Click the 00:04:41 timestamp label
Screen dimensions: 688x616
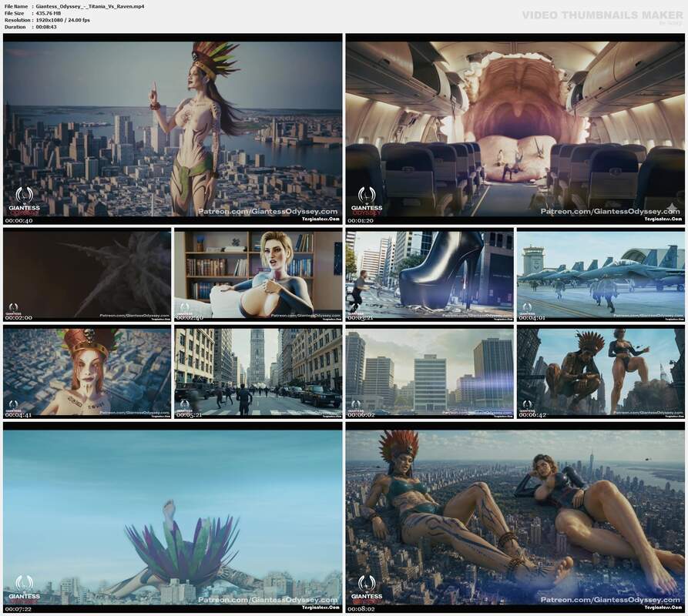tap(18, 415)
